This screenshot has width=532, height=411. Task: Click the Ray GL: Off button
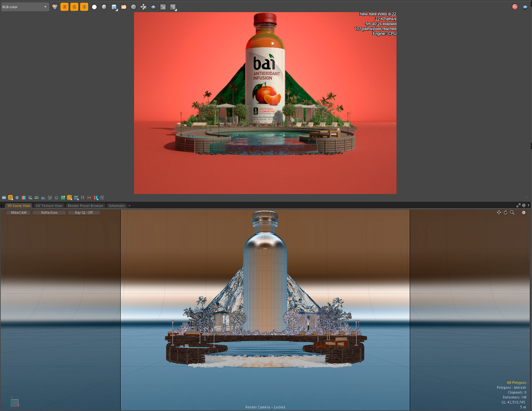(x=84, y=213)
